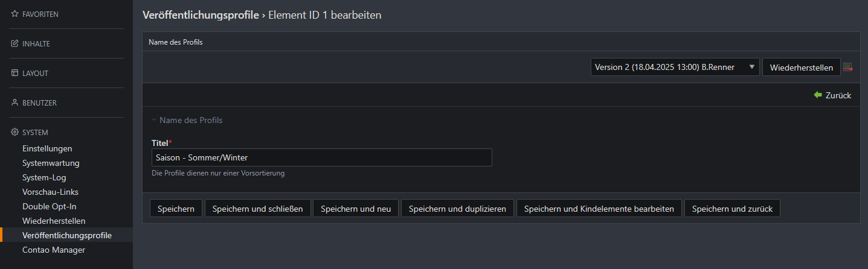Open the version selection dropdown
The height and width of the screenshot is (269, 868).
pos(675,67)
